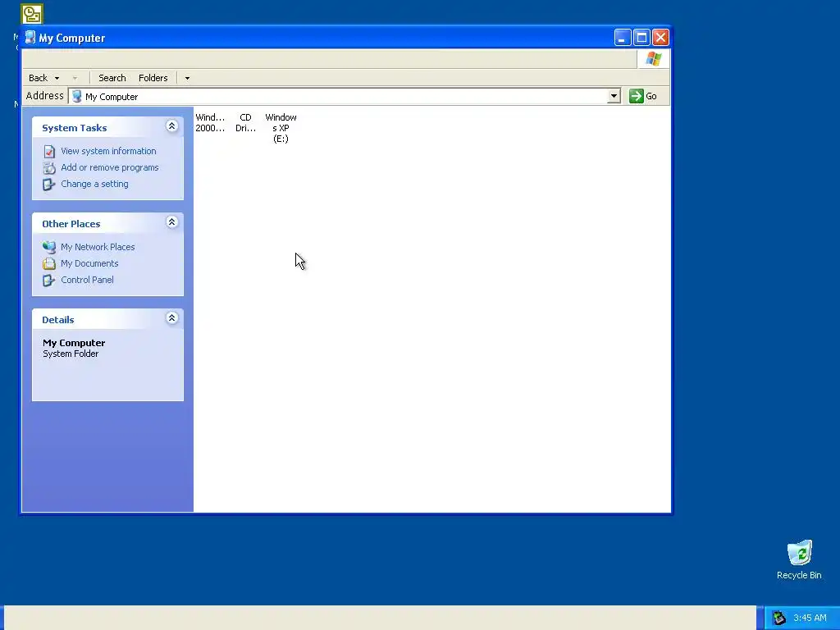Select the Recycle Bin desktop icon
840x630 pixels.
pos(799,559)
